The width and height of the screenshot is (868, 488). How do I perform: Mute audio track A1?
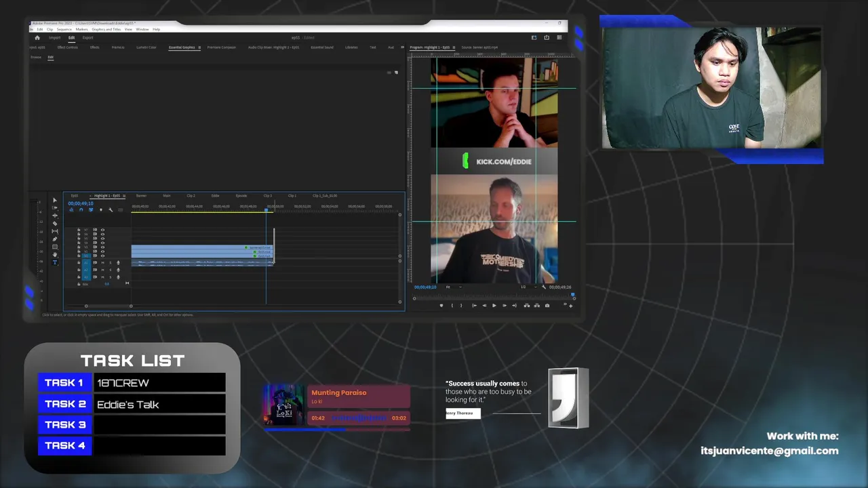point(102,262)
